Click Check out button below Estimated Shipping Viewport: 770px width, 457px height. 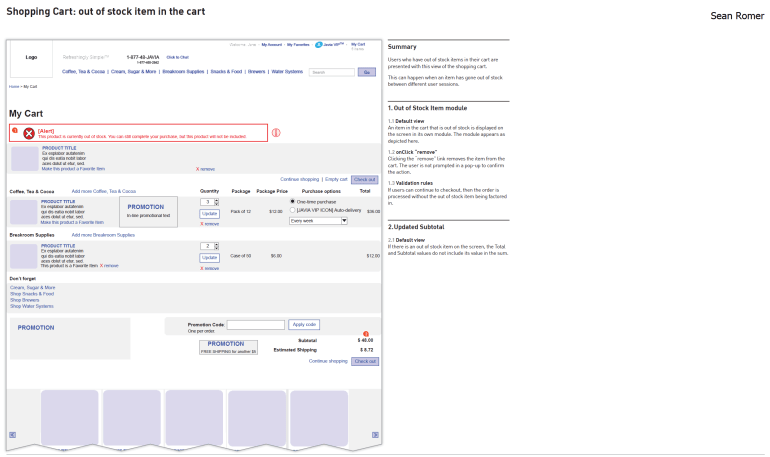pos(365,361)
